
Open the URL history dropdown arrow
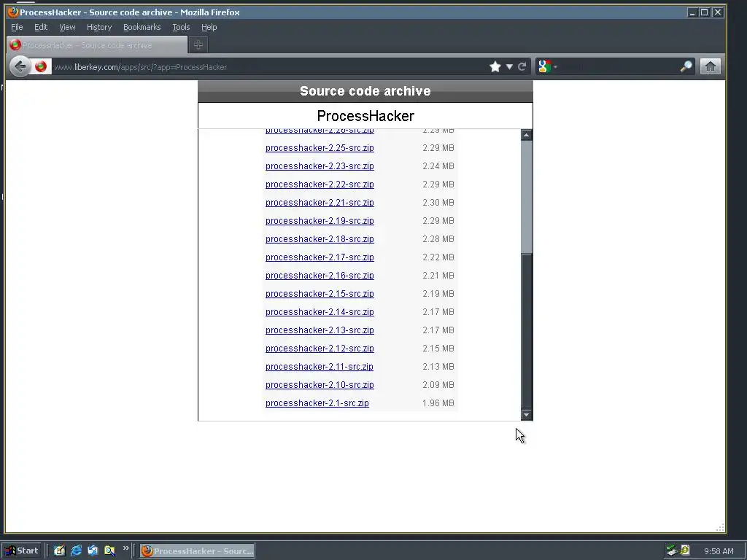pyautogui.click(x=509, y=66)
